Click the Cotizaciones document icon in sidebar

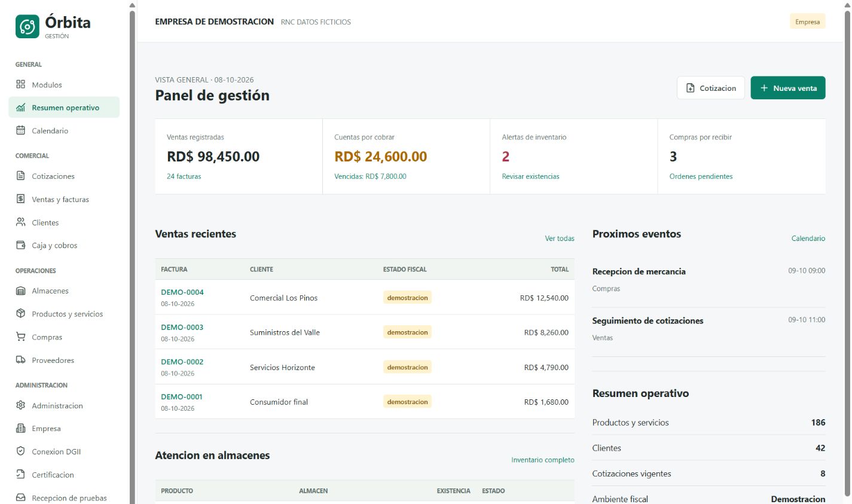pyautogui.click(x=20, y=176)
